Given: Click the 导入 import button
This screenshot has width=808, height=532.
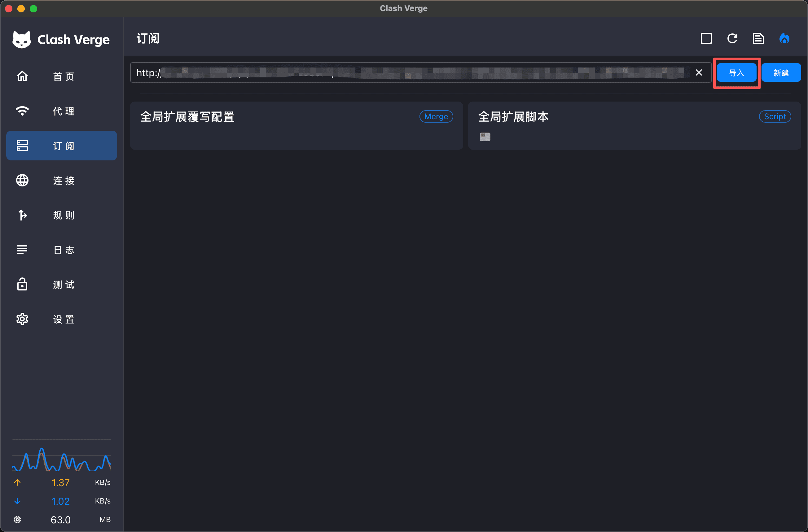Looking at the screenshot, I should pos(737,72).
